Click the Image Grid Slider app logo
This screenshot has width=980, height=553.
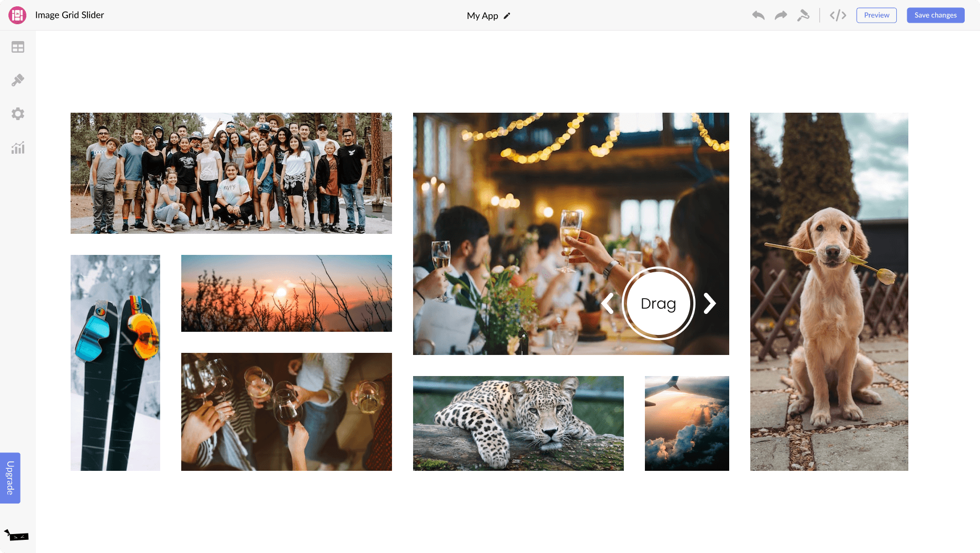[17, 15]
